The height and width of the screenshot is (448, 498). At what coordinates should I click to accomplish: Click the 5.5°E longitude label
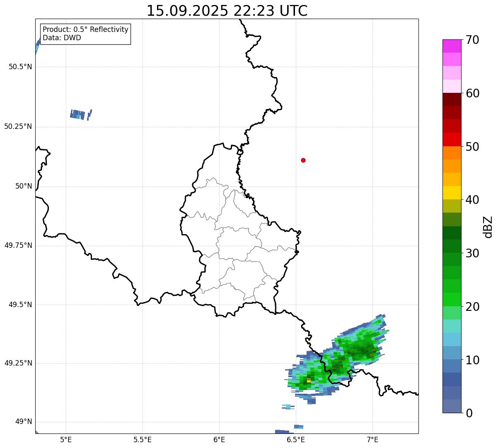pyautogui.click(x=143, y=439)
